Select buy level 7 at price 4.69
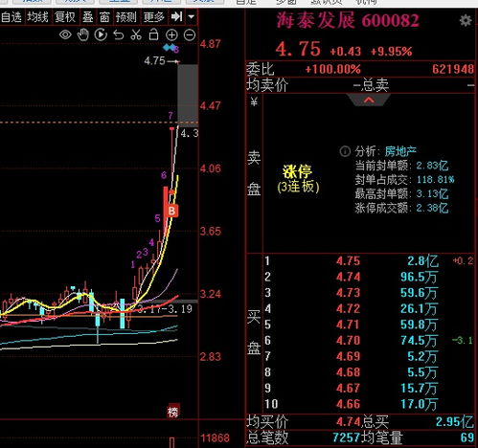478x448 pixels. point(369,356)
